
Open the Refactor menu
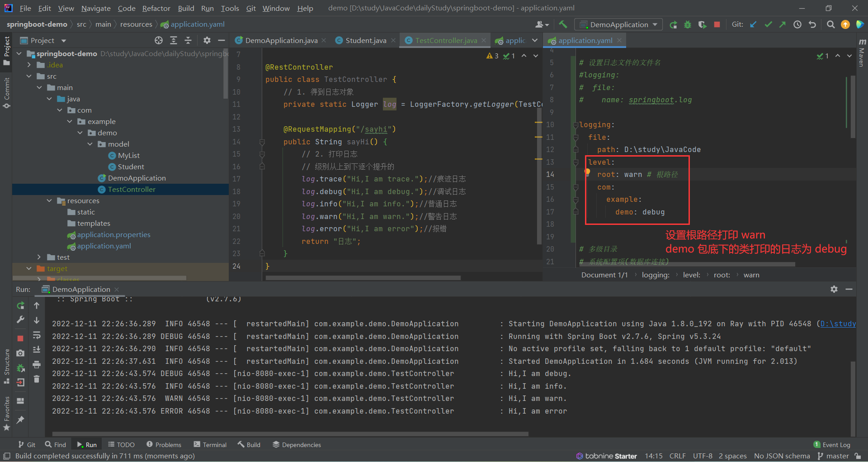click(156, 8)
